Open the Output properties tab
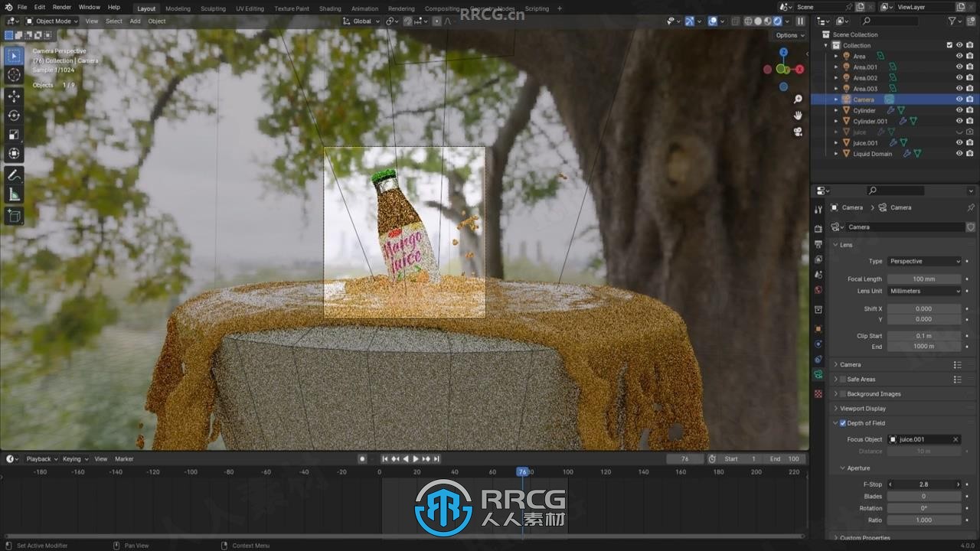The height and width of the screenshot is (551, 980). [818, 243]
